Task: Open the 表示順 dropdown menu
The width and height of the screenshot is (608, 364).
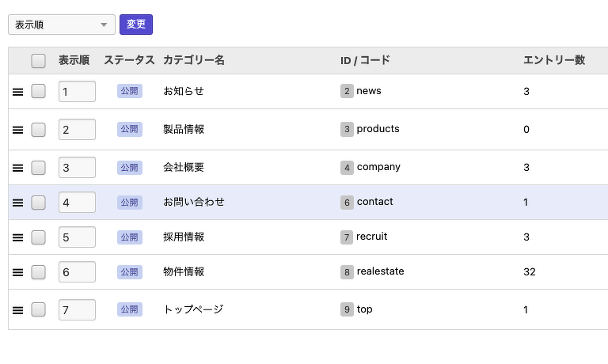Action: 62,25
